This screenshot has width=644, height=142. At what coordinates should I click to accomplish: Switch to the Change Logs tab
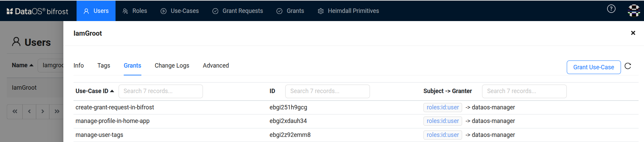pyautogui.click(x=172, y=66)
